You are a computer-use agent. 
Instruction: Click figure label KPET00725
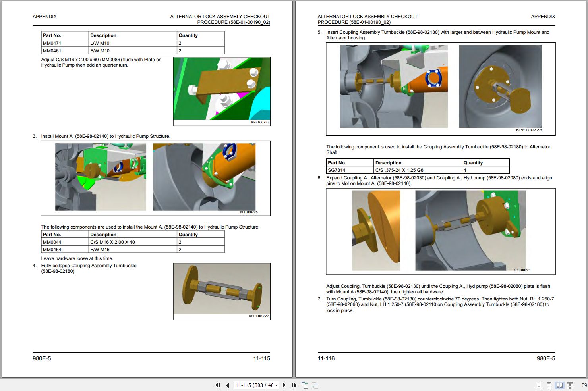tap(260, 123)
